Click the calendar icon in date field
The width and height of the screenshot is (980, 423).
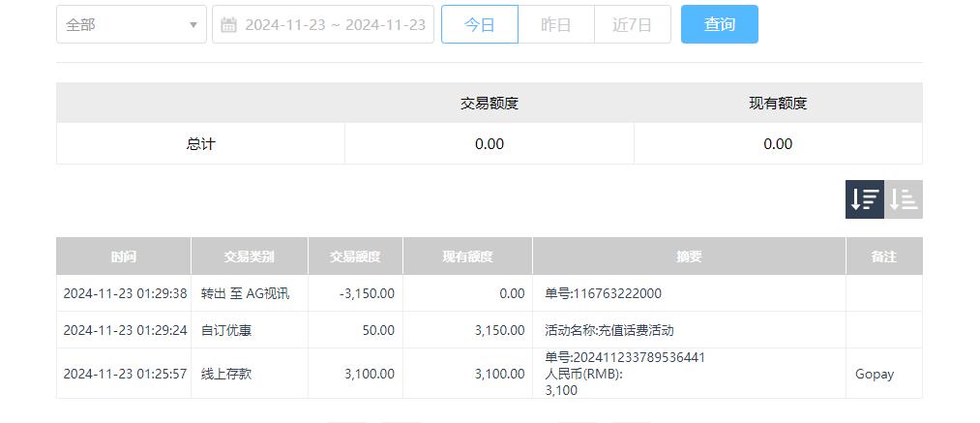coord(229,25)
